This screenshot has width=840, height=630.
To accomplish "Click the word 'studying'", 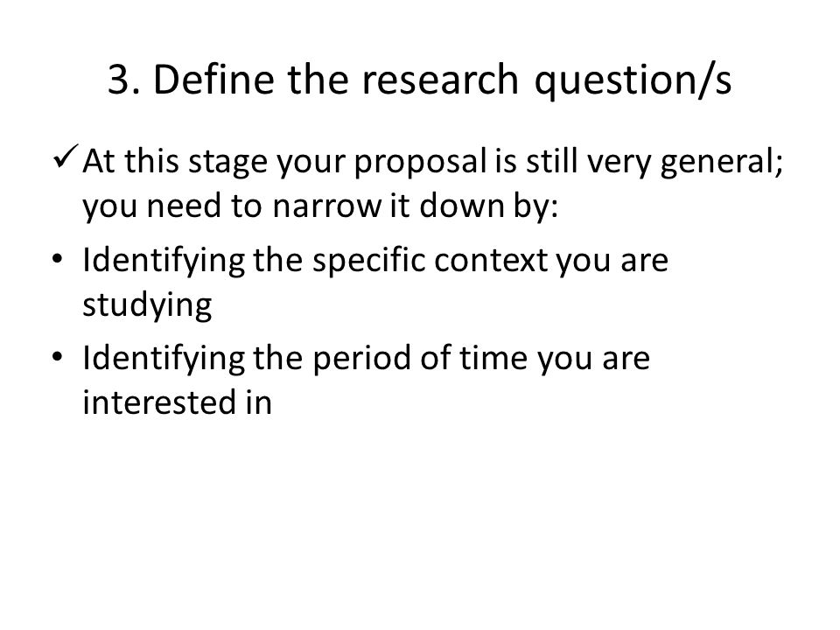I will pyautogui.click(x=147, y=306).
